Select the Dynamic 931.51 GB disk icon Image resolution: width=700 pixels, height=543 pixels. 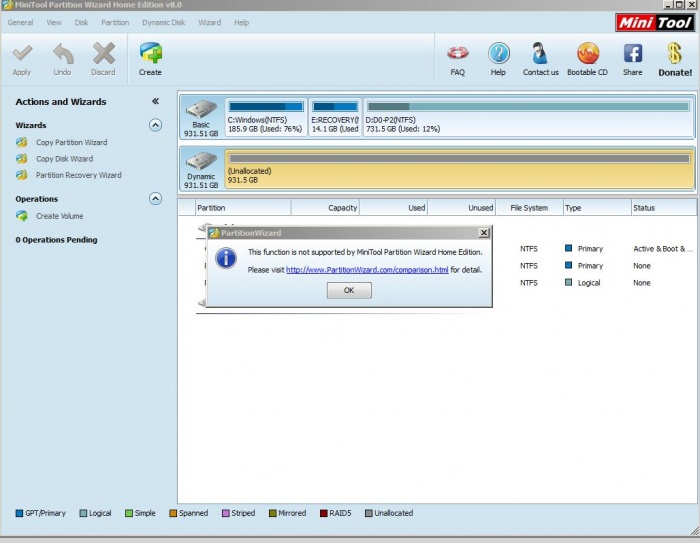[201, 161]
